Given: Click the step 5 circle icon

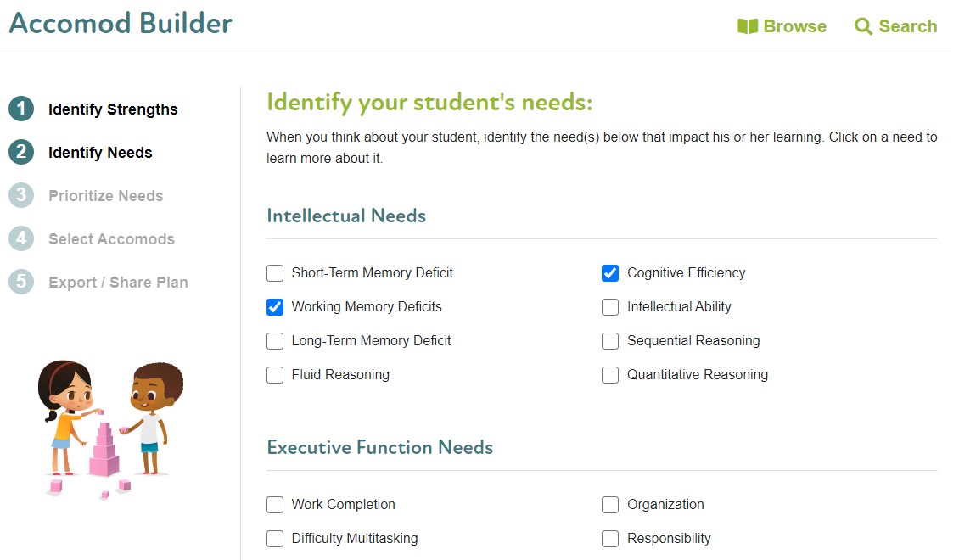Looking at the screenshot, I should (x=21, y=282).
